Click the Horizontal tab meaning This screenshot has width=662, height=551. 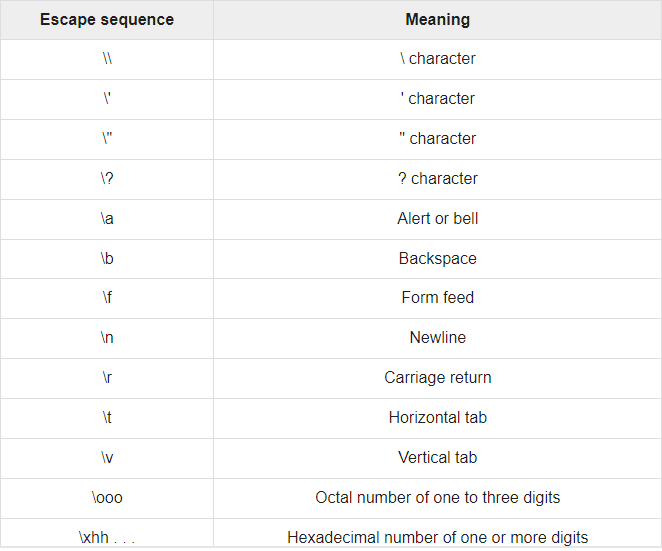437,418
